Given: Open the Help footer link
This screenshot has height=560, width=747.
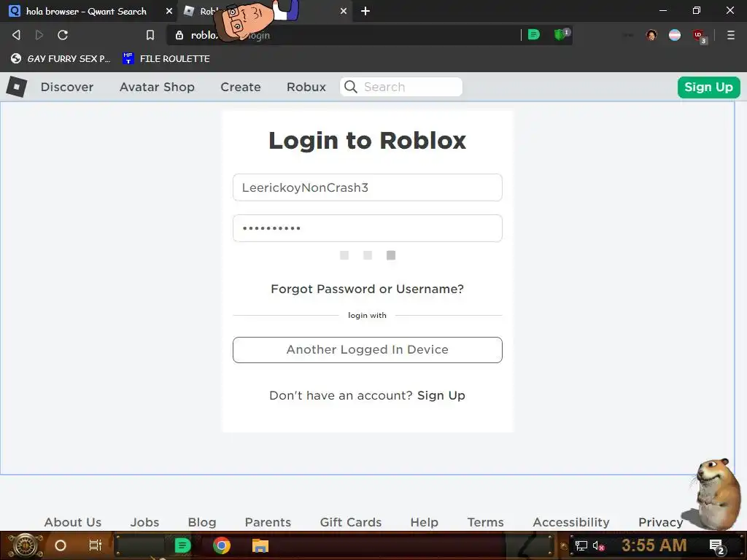Looking at the screenshot, I should (424, 522).
